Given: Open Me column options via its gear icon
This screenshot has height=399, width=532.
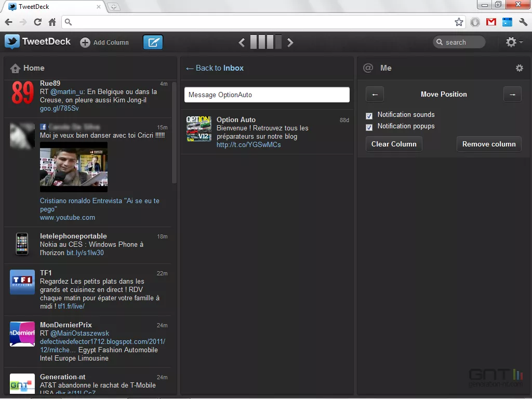Looking at the screenshot, I should click(519, 68).
